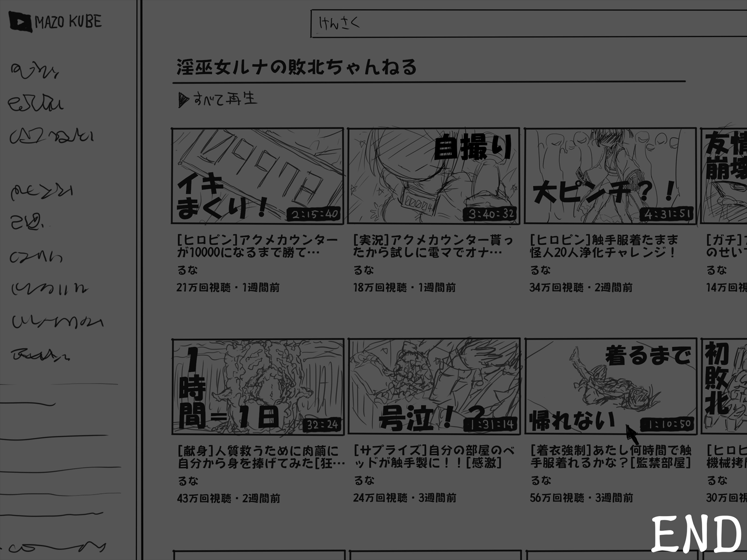Viewport: 747px width, 560px height.
Task: Click the 3:40:32 duration badge
Action: (x=492, y=214)
